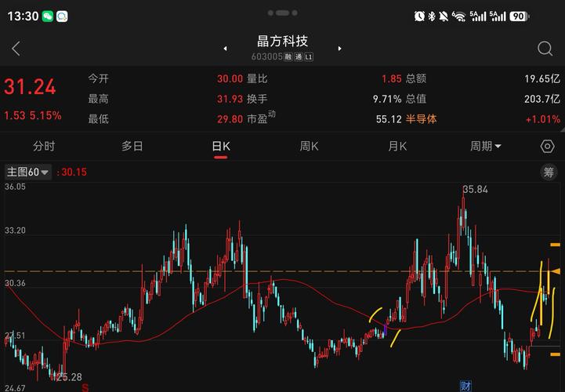Tap the 通 stock connect badge
Viewport: 565px width, 392px height.
tap(299, 57)
